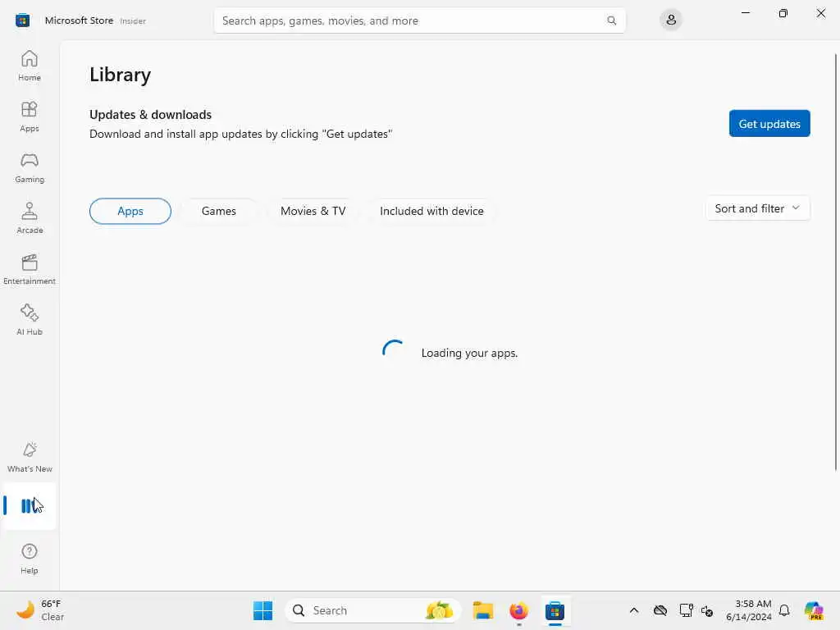Click the cloud sync off tray icon

(x=660, y=610)
